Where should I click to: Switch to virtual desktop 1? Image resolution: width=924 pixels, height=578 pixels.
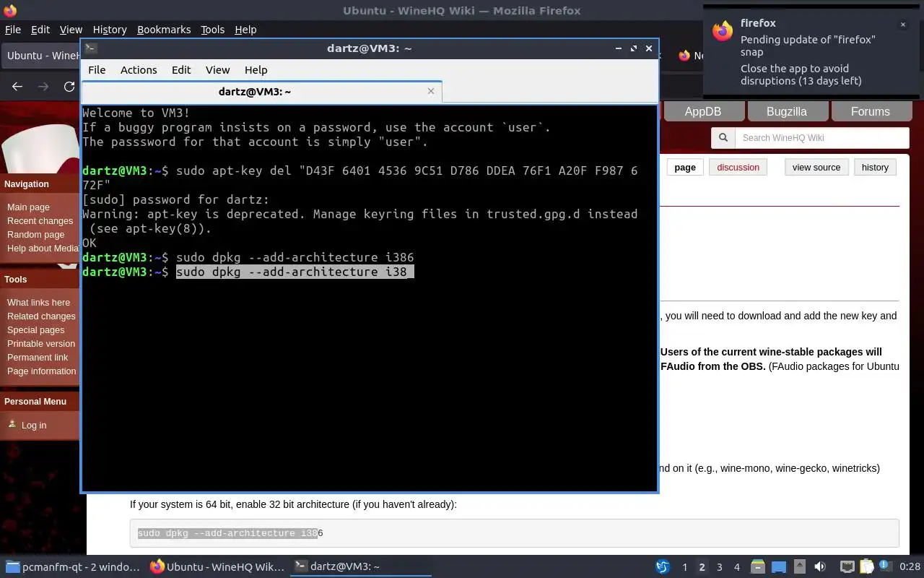[684, 567]
